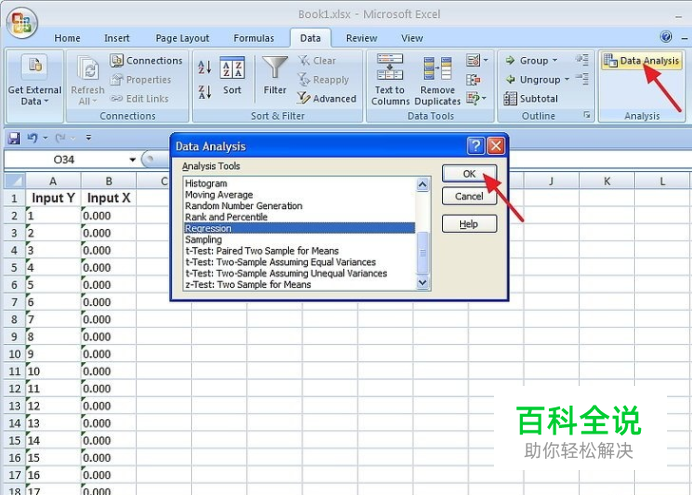
Task: Expand the Ungroup dropdown
Action: click(567, 80)
